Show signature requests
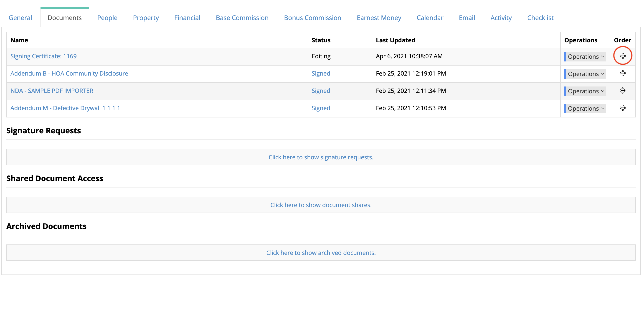This screenshot has width=644, height=310. coord(321,157)
